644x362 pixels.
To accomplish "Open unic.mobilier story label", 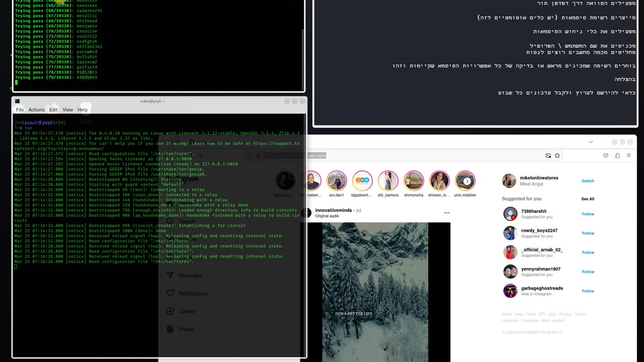I will (465, 195).
